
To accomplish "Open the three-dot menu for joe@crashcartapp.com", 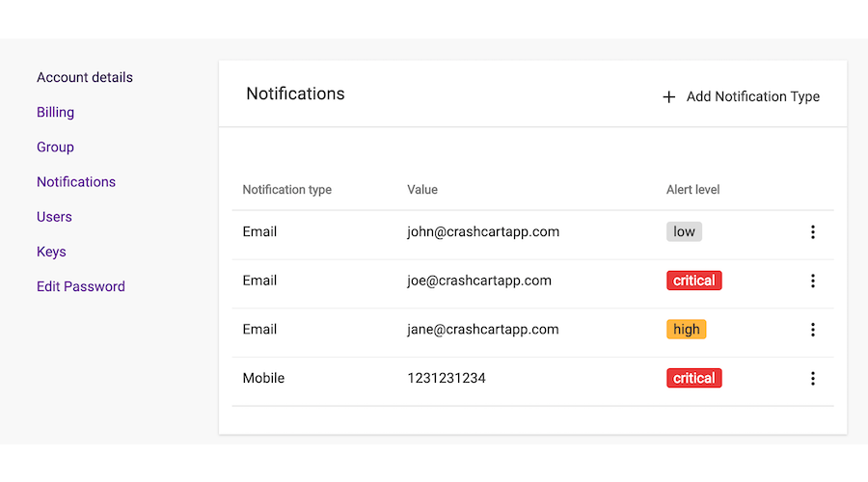I will pos(813,281).
